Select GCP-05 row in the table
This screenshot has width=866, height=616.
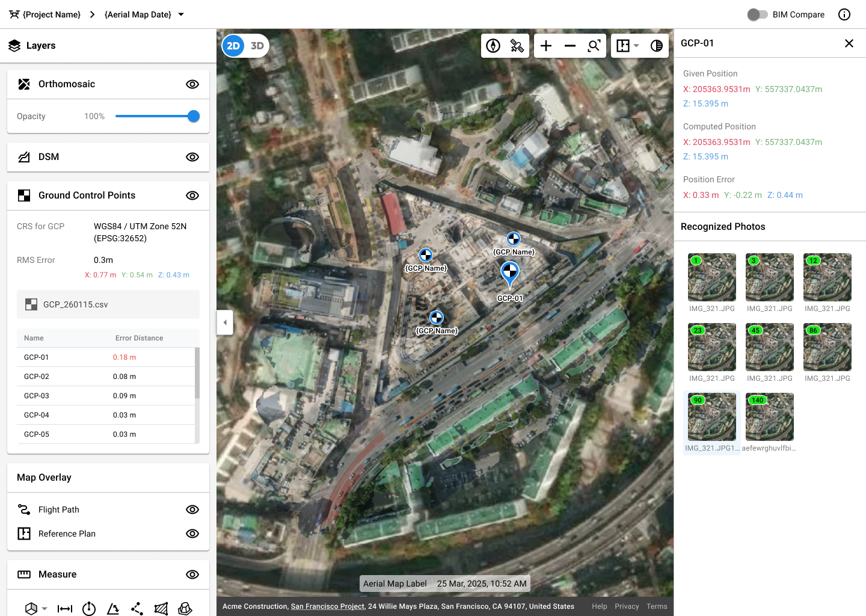click(106, 434)
